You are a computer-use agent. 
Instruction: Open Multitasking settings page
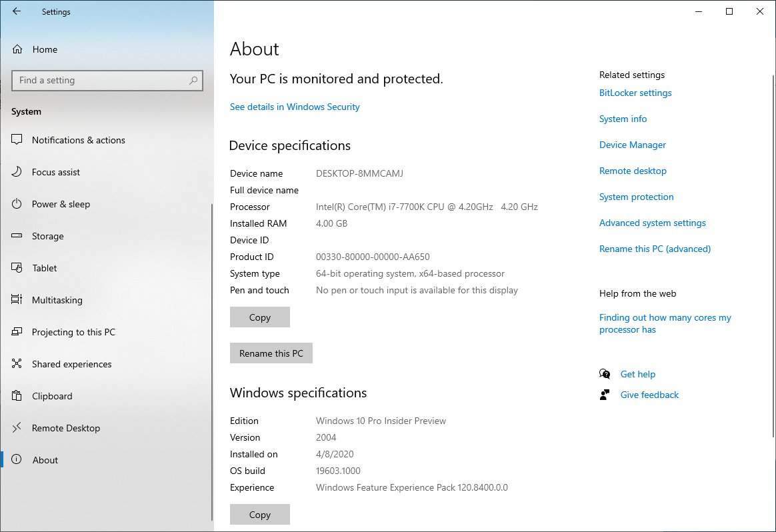(107, 300)
